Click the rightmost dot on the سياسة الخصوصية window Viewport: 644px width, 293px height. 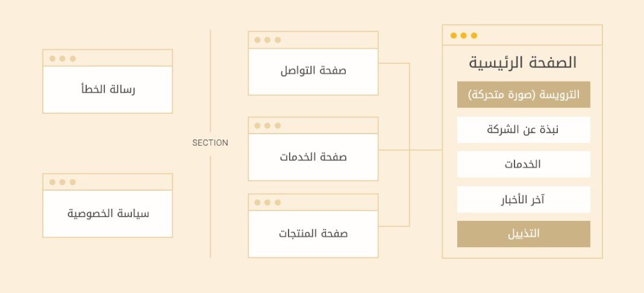click(73, 182)
